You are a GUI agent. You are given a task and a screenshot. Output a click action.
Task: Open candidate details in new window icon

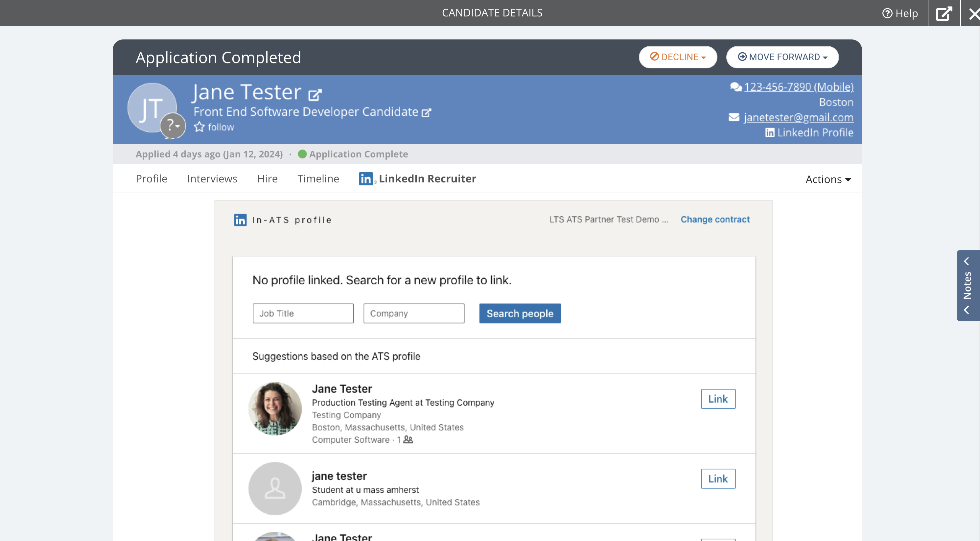tap(944, 13)
